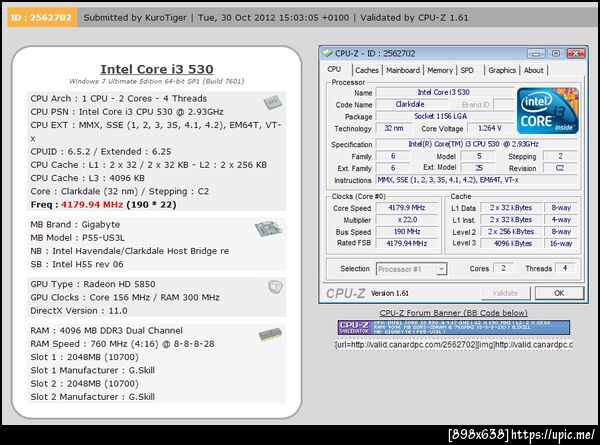600x445 pixels.
Task: Switch to the Memory tab
Action: (x=440, y=70)
